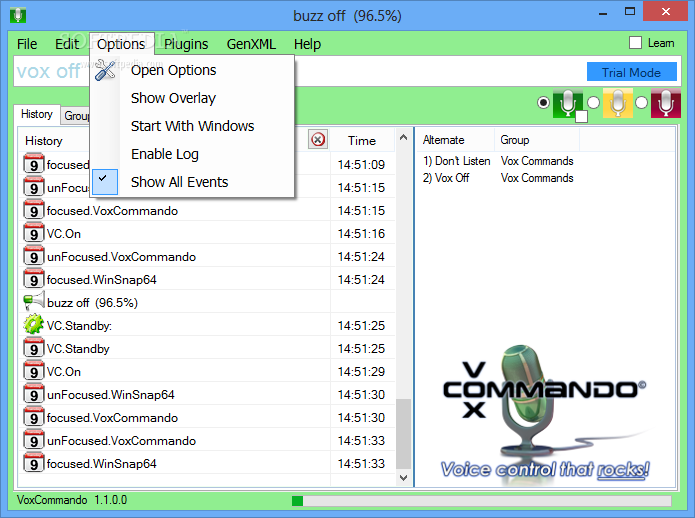Select the red microphone Off icon
695x518 pixels.
666,103
